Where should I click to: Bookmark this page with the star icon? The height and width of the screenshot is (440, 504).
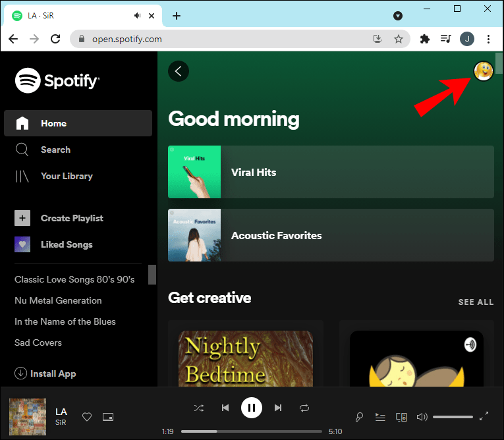399,39
